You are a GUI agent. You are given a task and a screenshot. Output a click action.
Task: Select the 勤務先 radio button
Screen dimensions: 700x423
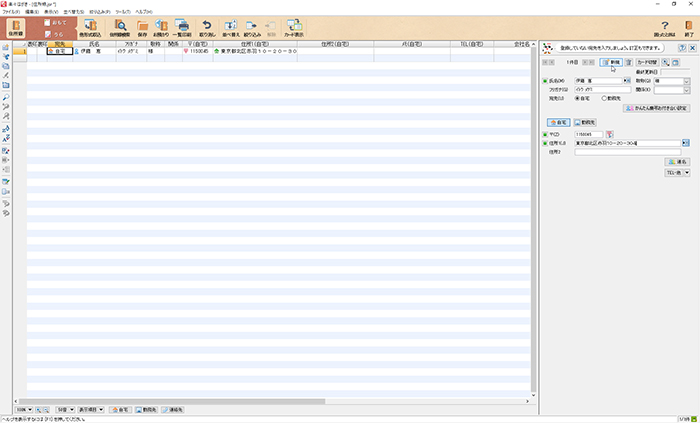tap(604, 98)
